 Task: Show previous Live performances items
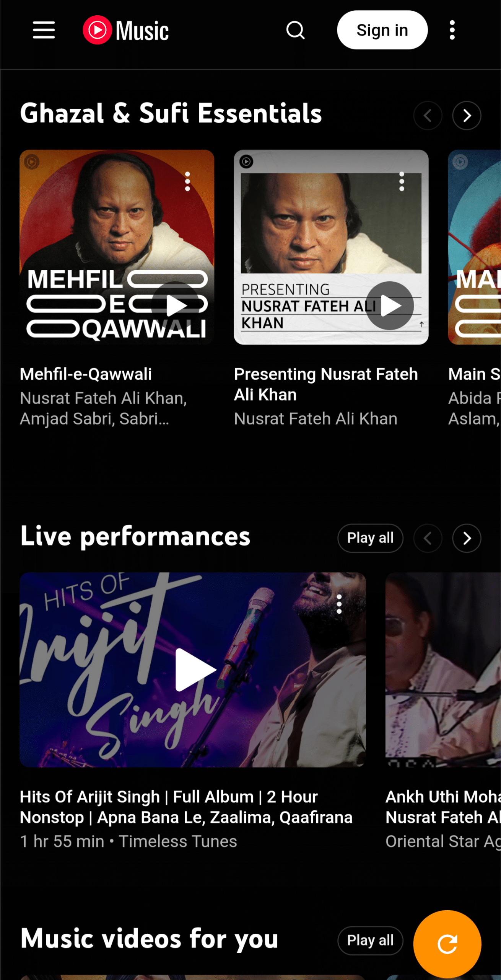point(428,538)
